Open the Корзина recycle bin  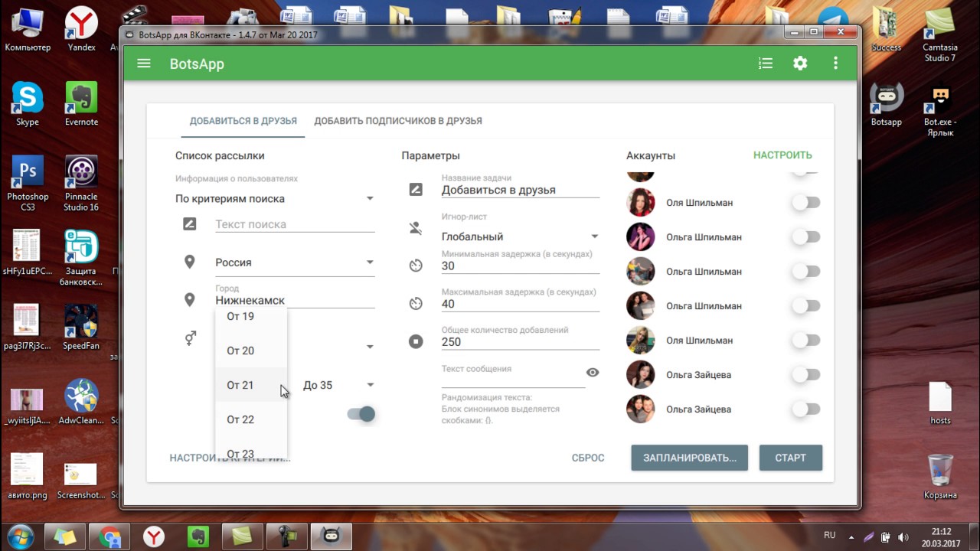(940, 477)
